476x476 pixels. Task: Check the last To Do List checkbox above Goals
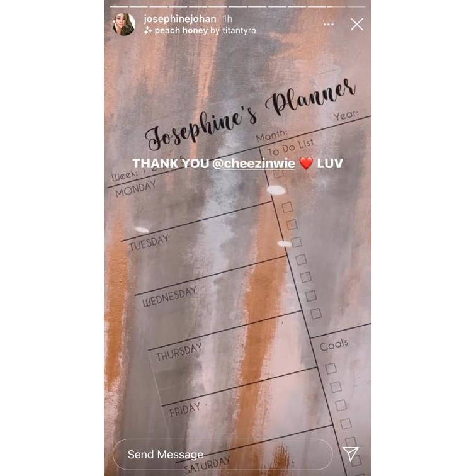(315, 314)
